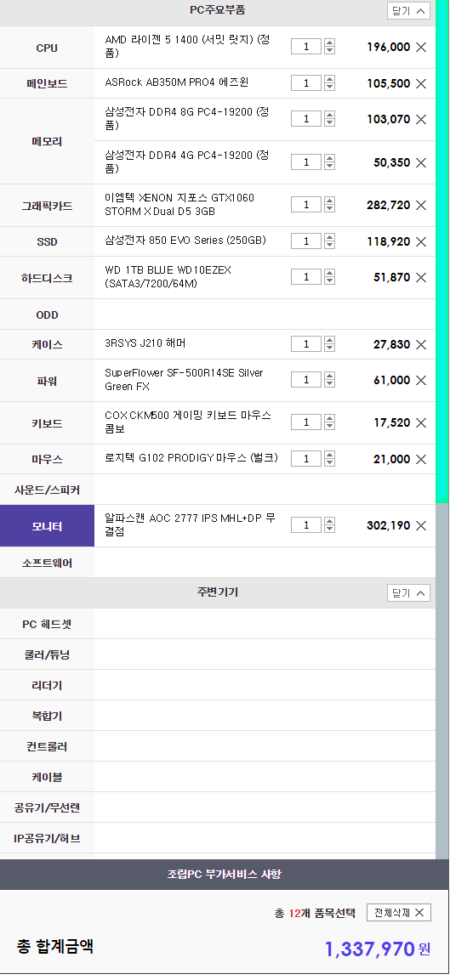
Task: Edit the quantity field for COX CKM500 keyboard
Action: (306, 422)
